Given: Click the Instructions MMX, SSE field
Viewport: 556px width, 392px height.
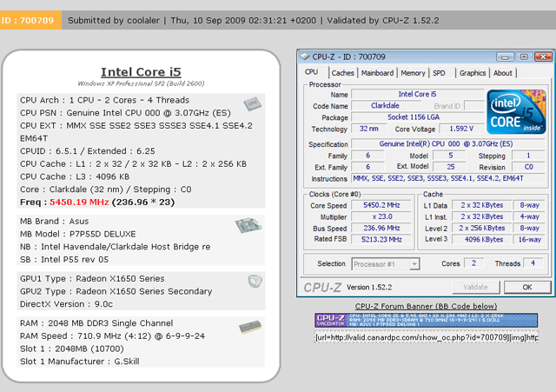Looking at the screenshot, I should (448, 178).
